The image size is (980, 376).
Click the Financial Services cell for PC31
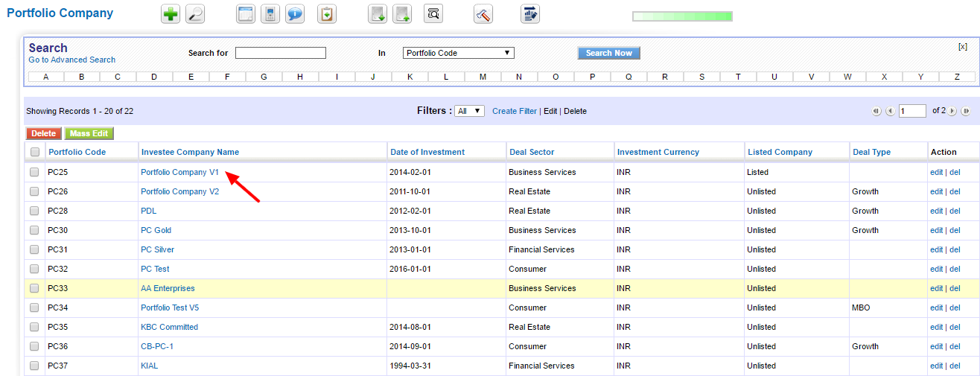pos(541,249)
